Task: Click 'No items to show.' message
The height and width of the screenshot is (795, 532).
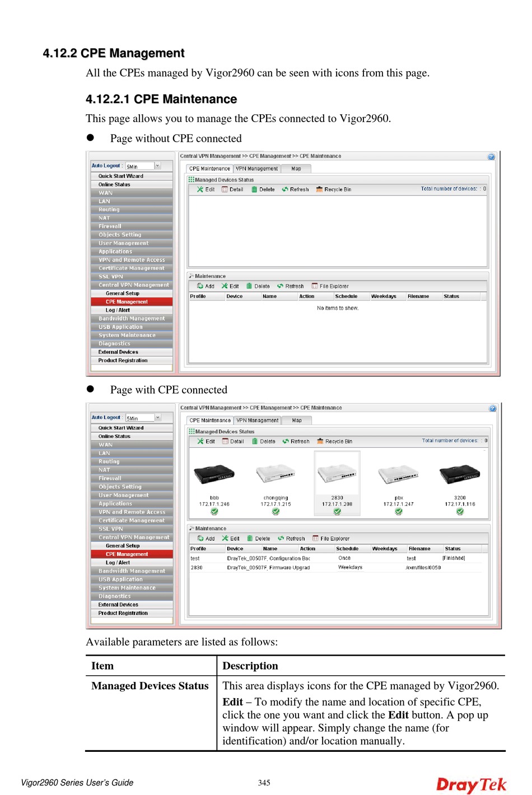Action: coord(338,308)
